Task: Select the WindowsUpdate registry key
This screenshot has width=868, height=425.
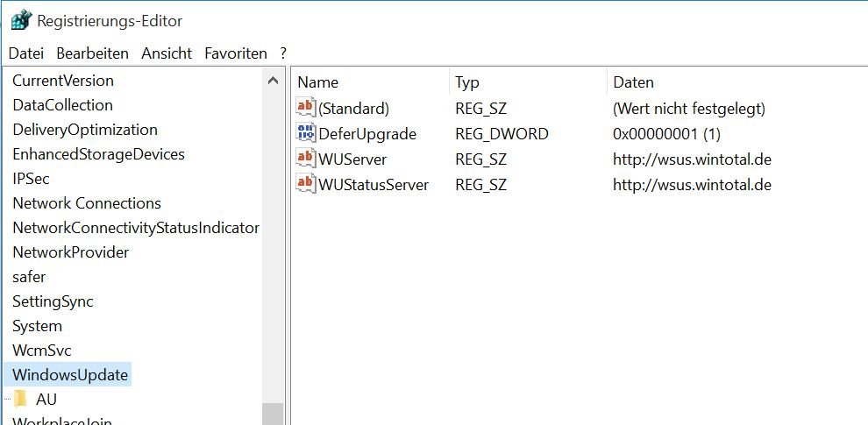Action: coord(70,375)
